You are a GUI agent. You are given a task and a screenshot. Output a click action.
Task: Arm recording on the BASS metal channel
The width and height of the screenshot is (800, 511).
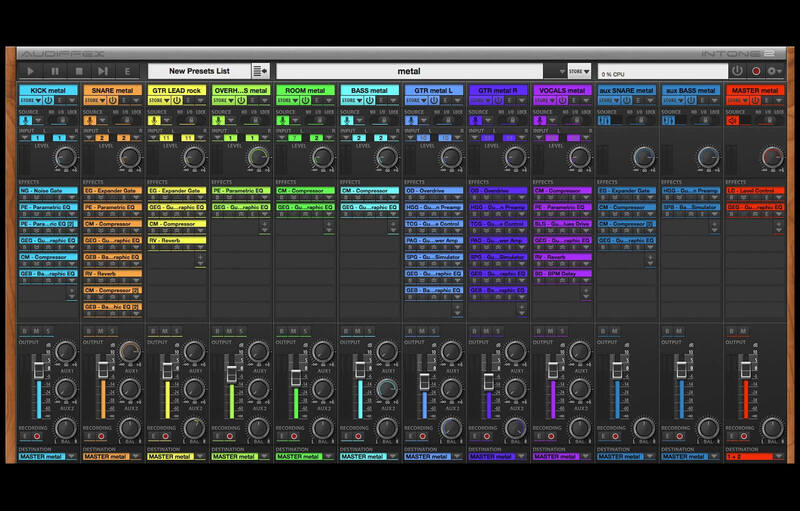359,437
